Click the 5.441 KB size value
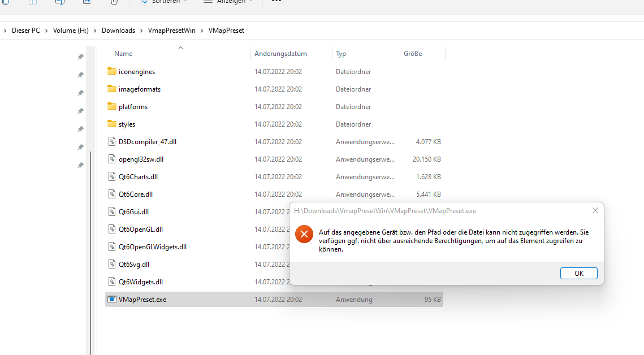 (x=429, y=194)
